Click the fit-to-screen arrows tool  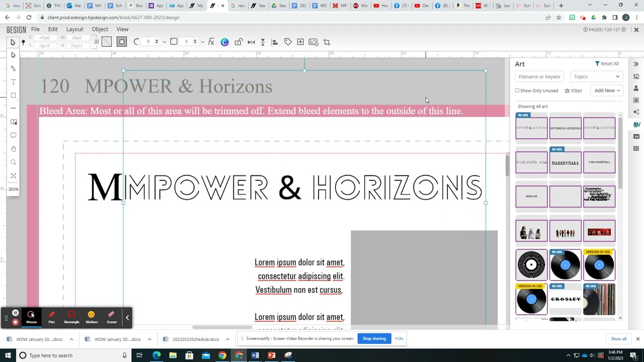click(x=13, y=175)
